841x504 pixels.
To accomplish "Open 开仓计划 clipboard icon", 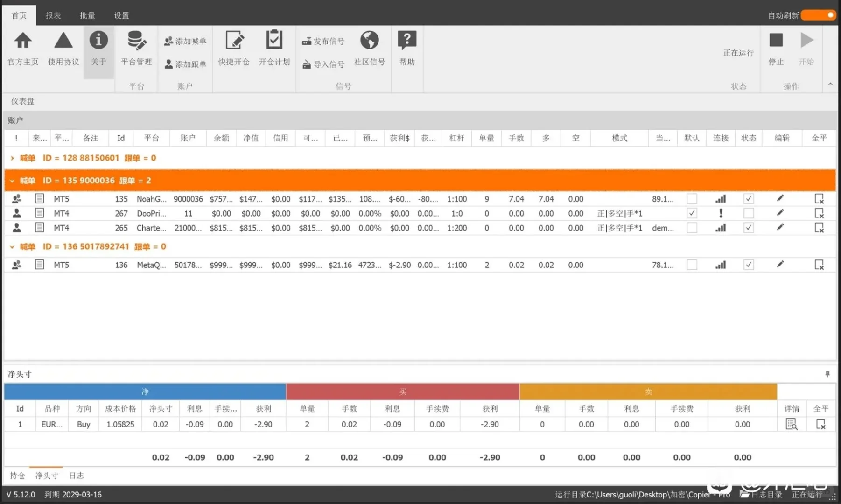I will (274, 40).
